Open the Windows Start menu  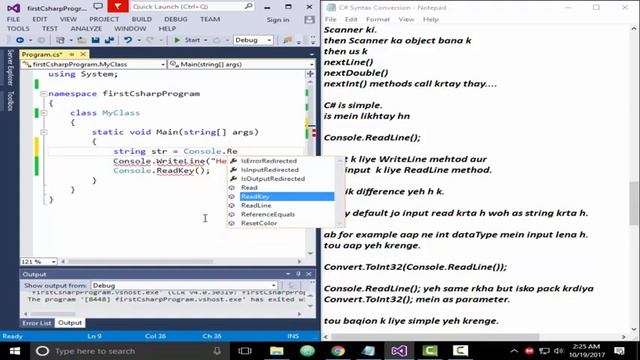tap(15, 351)
